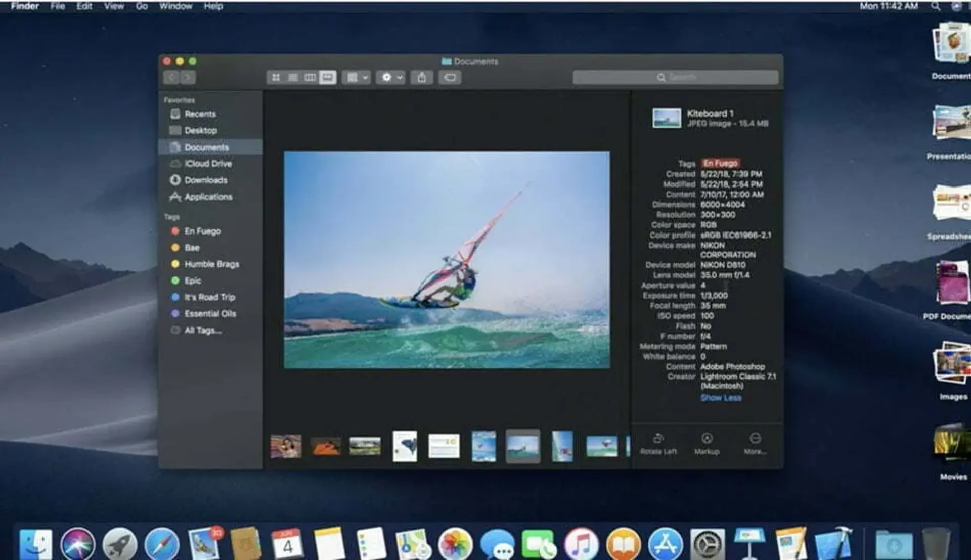Open Mail with the badge in the Dock
Screen dimensions: 971x560
pos(204,543)
